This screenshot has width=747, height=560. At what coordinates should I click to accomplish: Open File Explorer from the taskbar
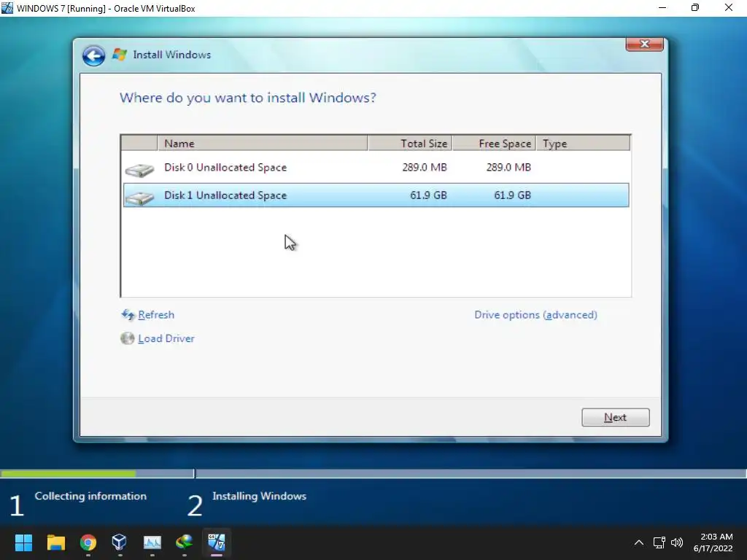click(x=55, y=542)
